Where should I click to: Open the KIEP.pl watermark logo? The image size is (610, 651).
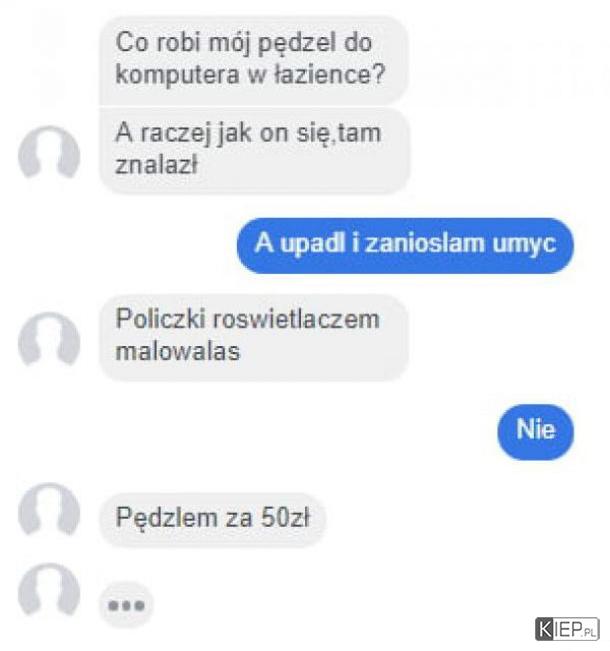pos(567,629)
